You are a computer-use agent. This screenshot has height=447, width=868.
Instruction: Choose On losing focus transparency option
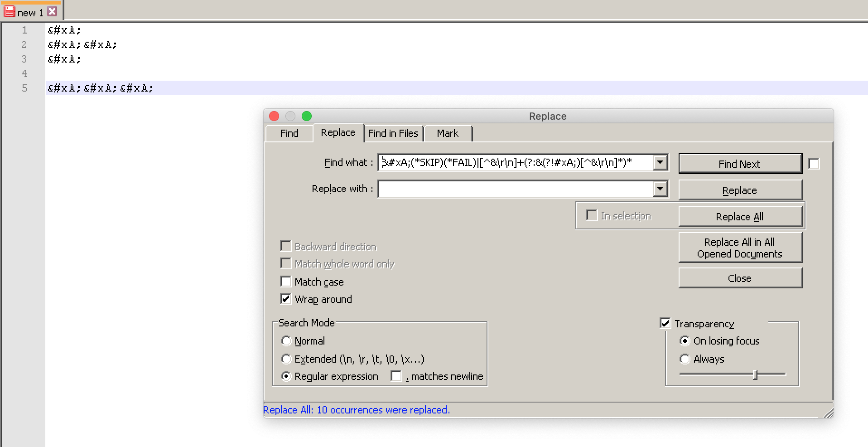coord(685,341)
